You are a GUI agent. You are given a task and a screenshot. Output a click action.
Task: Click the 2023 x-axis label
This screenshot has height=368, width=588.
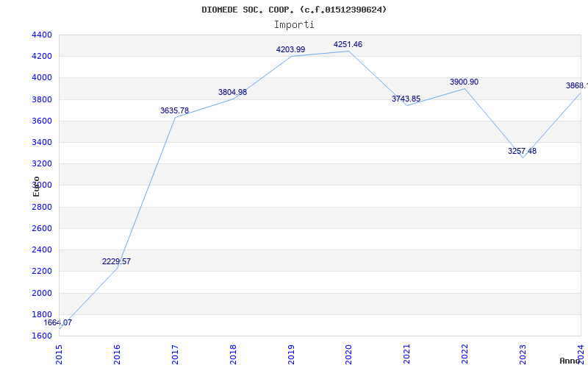coord(523,354)
